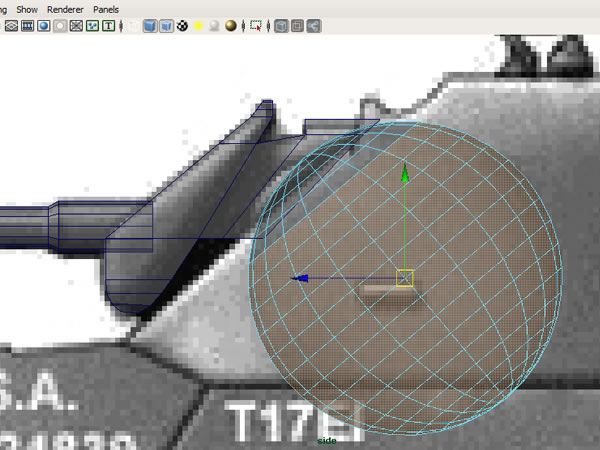Toggle the X-Ray cube icon
The image size is (600, 450).
coord(281,26)
